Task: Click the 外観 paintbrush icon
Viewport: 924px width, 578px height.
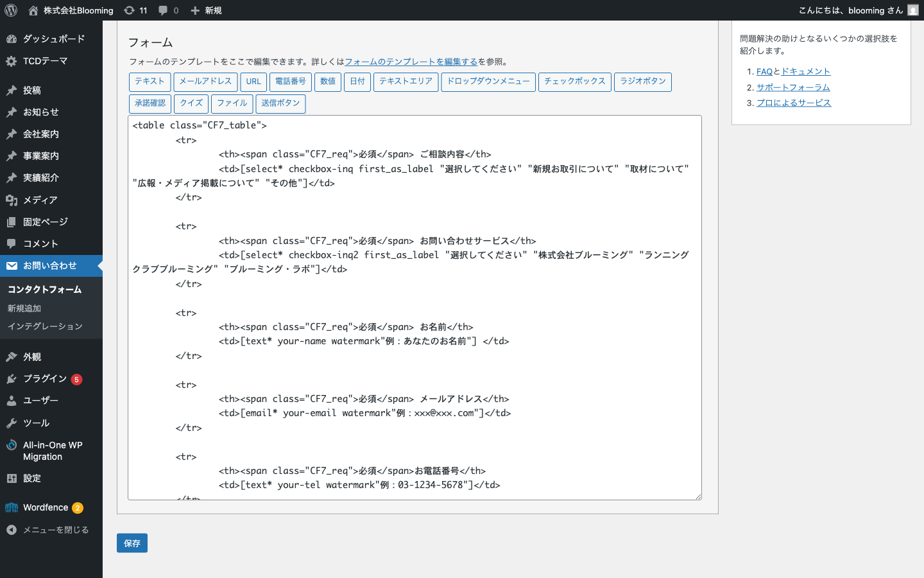Action: click(12, 357)
